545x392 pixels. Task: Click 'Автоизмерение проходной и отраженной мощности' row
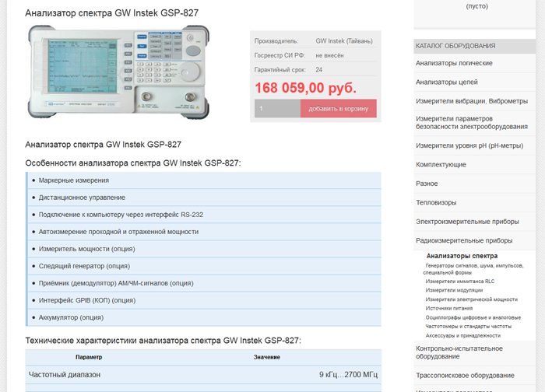pyautogui.click(x=204, y=232)
